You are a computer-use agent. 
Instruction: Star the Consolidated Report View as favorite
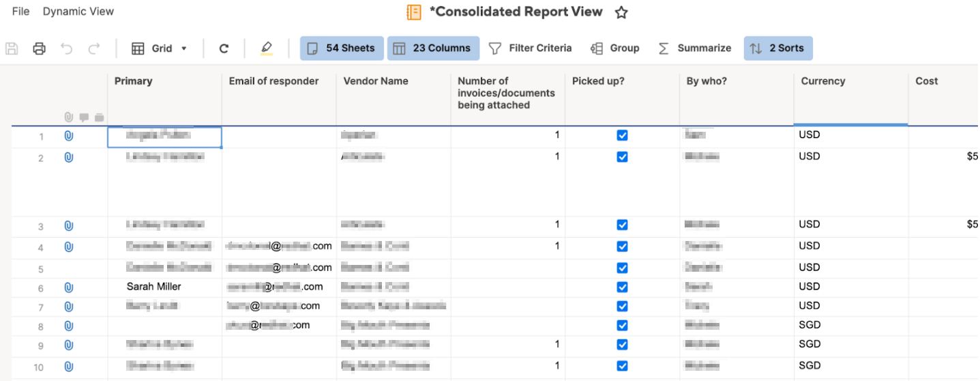pos(621,12)
